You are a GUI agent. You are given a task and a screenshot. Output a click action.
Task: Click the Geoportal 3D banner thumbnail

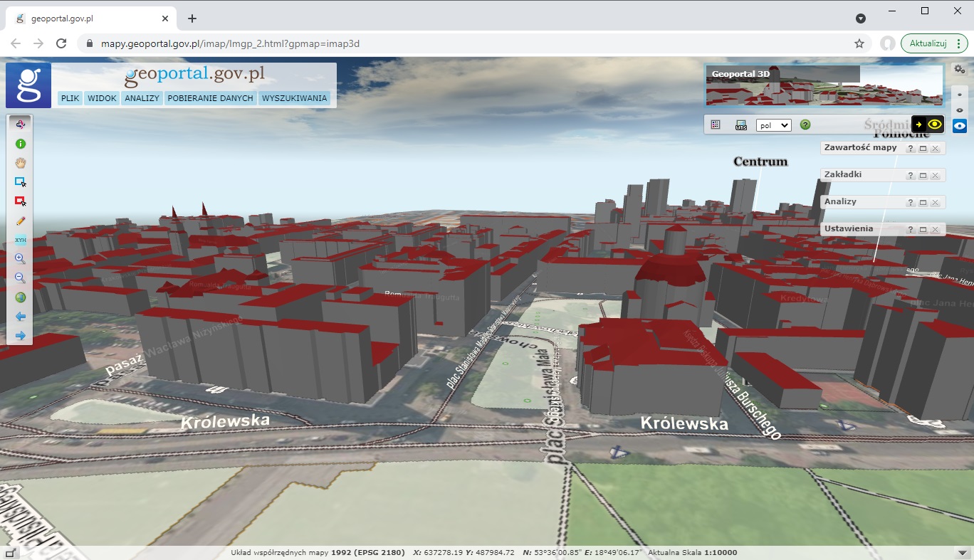click(824, 85)
